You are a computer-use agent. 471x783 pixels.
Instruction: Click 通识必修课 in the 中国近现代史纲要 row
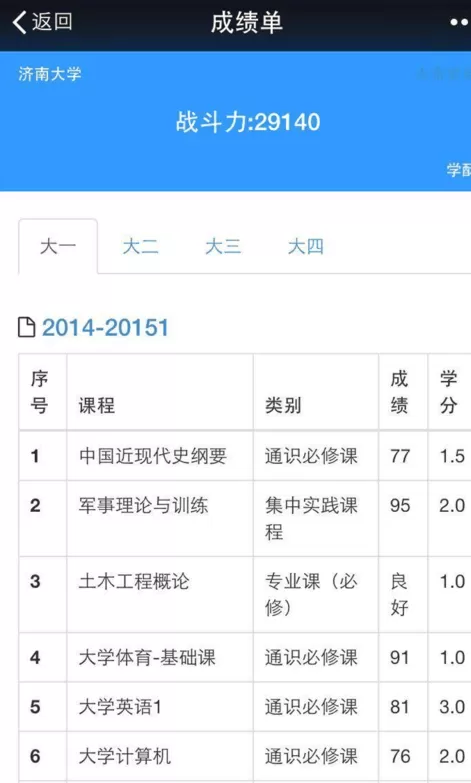(x=311, y=456)
